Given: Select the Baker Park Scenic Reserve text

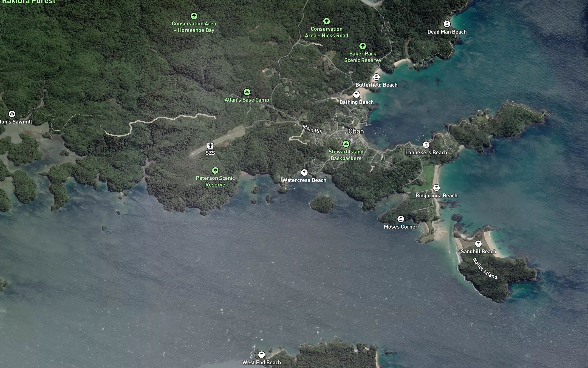Looking at the screenshot, I should pyautogui.click(x=362, y=57).
